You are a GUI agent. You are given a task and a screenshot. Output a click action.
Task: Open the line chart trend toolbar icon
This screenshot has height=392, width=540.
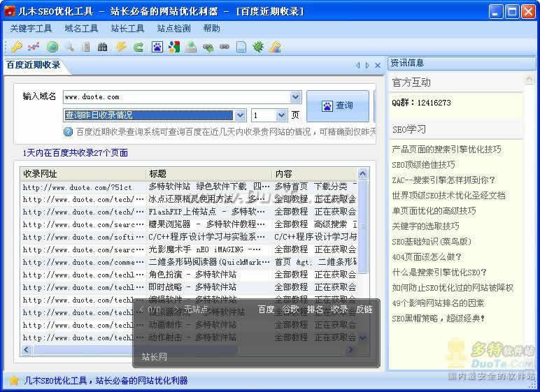34,46
